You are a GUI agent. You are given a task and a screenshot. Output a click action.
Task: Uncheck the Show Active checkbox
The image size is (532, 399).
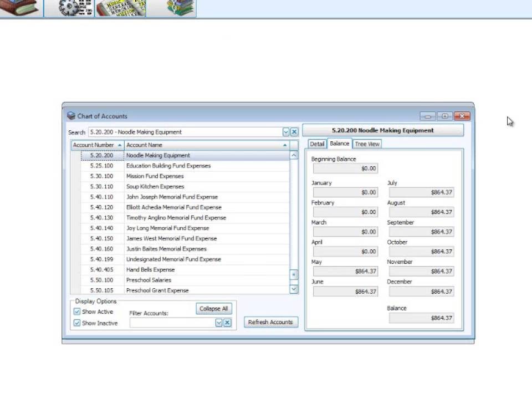77,311
